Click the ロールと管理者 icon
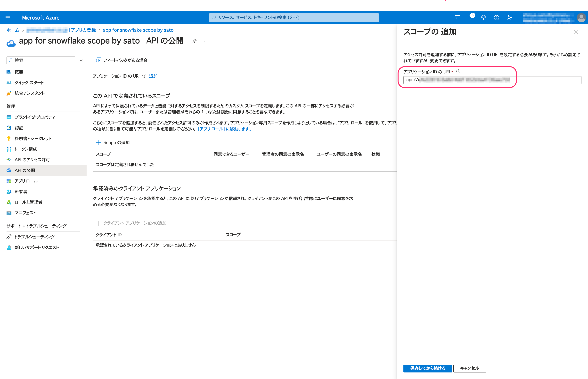The height and width of the screenshot is (379, 588). tap(9, 202)
